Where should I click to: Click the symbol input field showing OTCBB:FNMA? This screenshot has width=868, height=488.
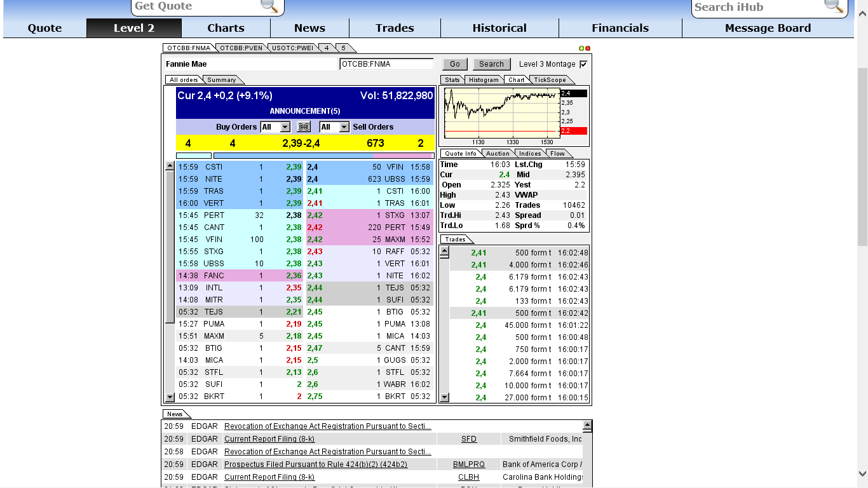point(386,64)
